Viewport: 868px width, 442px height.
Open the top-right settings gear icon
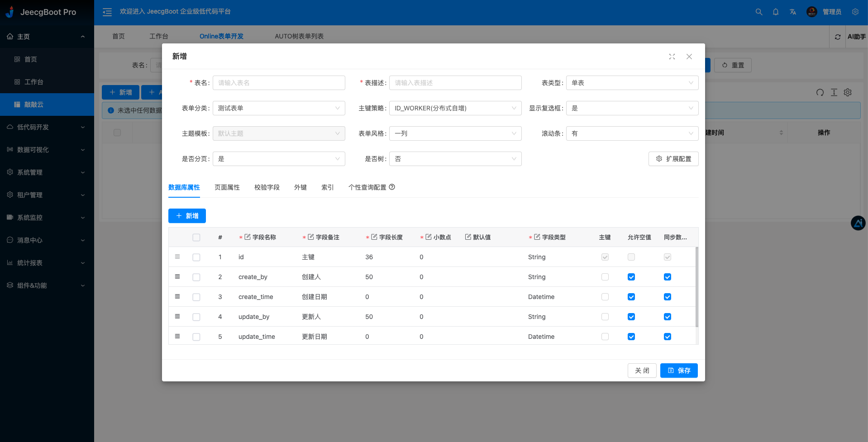(855, 12)
